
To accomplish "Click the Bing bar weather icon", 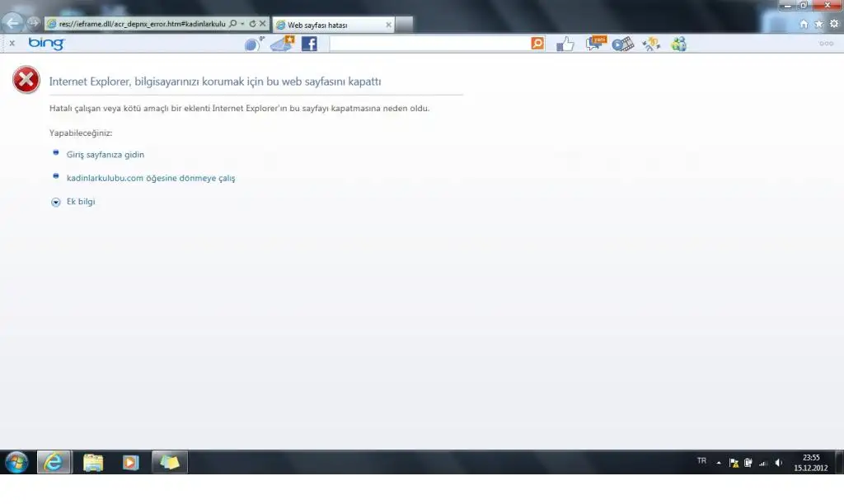I will click(x=253, y=44).
